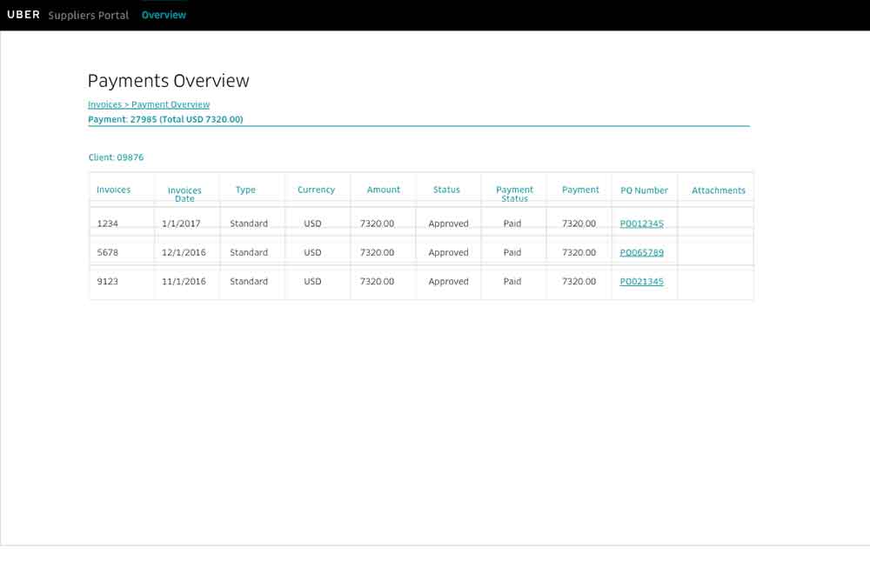Click Client: 09876 label
This screenshot has height=588, width=870.
[116, 157]
